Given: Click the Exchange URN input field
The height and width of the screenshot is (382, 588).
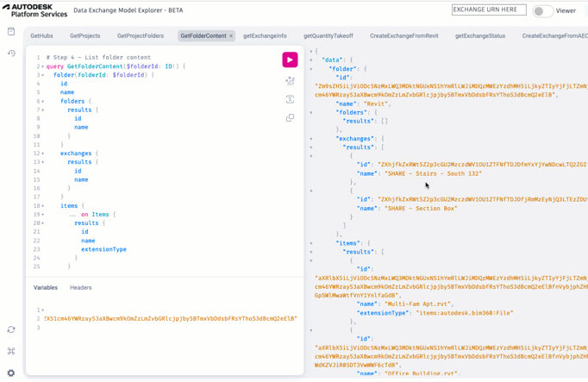Looking at the screenshot, I should 489,9.
